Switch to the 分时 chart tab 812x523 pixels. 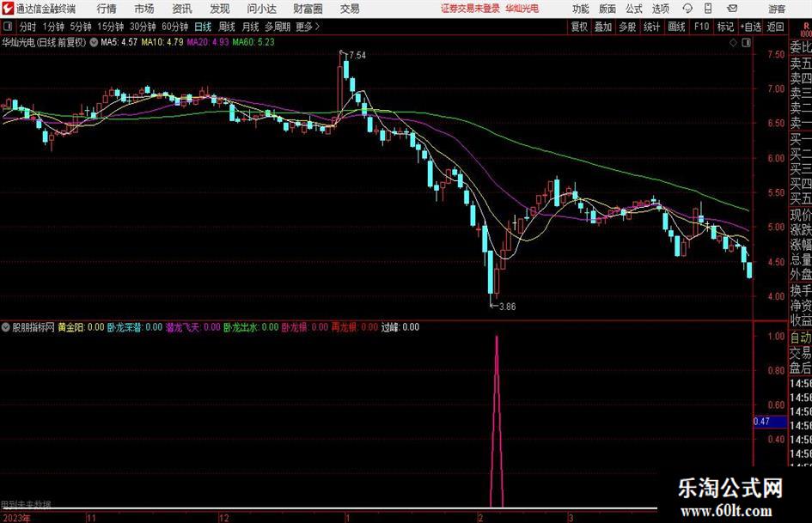28,27
